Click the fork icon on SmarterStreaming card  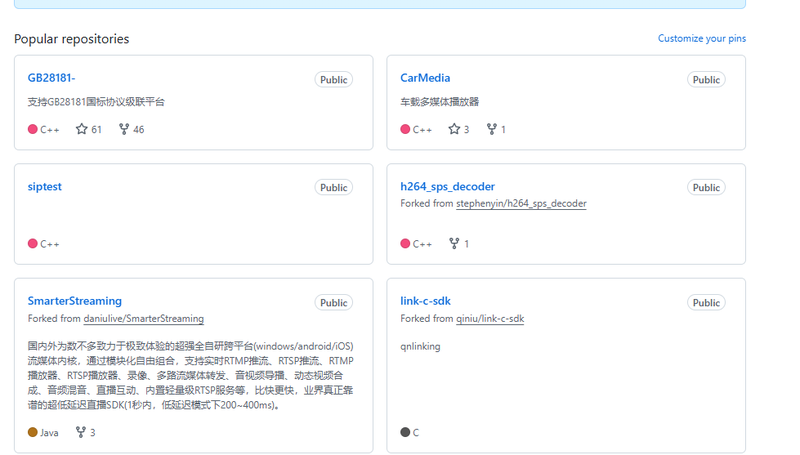81,433
